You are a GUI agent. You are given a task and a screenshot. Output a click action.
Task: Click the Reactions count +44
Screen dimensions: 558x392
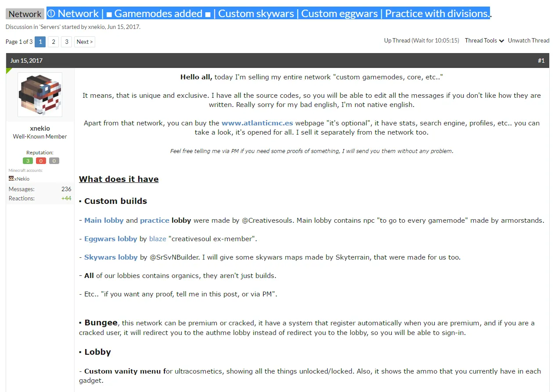coord(66,198)
